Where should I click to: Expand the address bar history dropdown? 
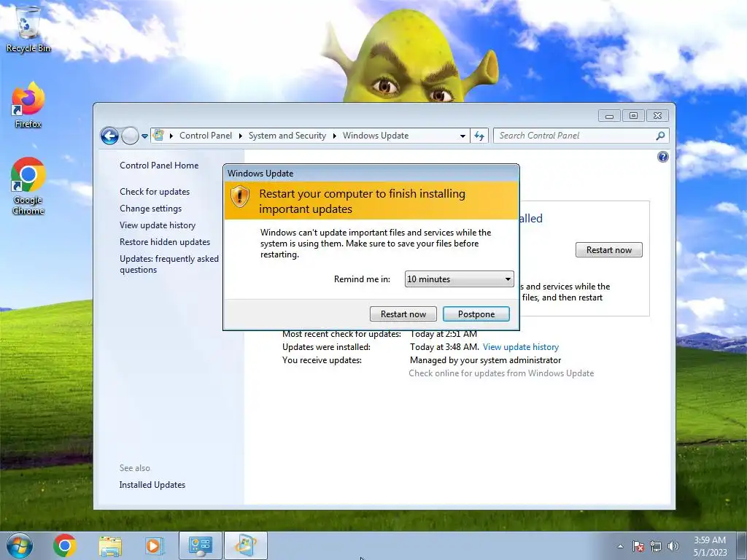tap(462, 136)
